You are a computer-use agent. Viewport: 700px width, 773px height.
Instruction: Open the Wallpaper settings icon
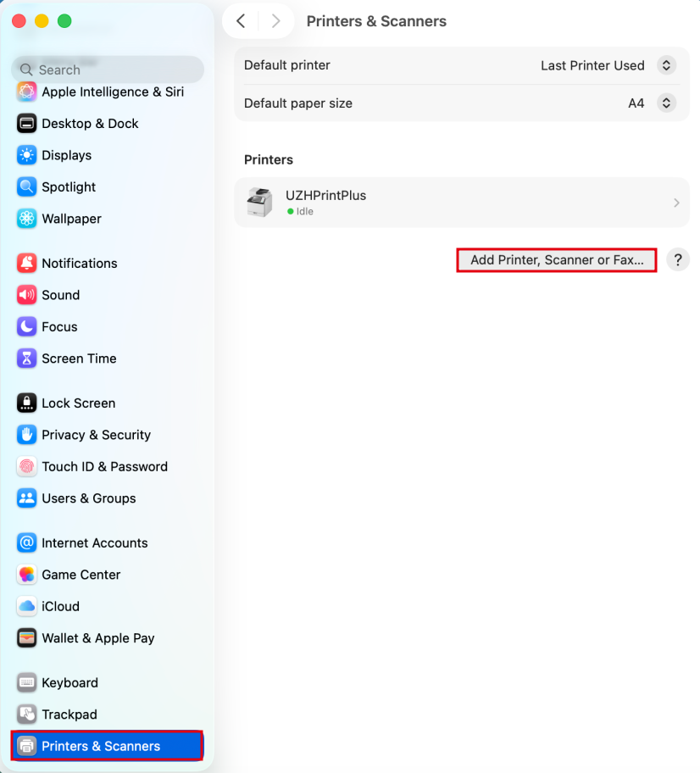point(27,219)
